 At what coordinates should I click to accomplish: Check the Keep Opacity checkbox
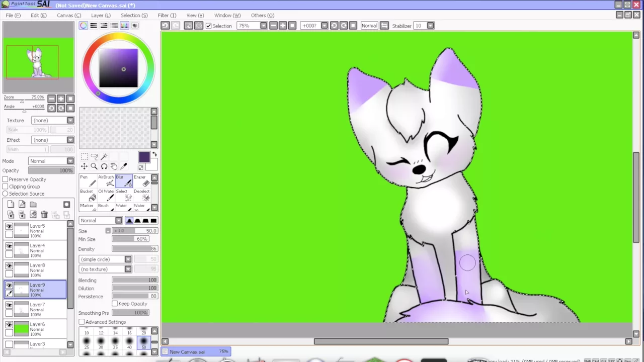[x=115, y=304]
